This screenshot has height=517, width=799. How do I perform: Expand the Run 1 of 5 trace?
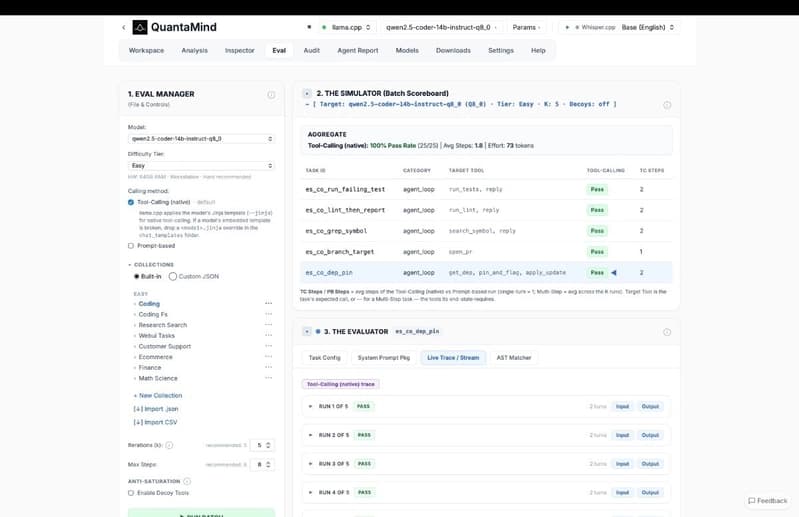click(x=310, y=406)
